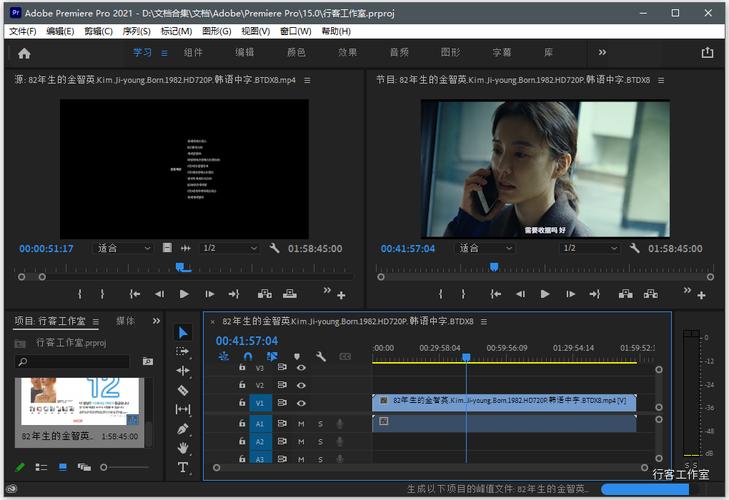Go to In point in source monitor
729x500 pixels.
[134, 294]
